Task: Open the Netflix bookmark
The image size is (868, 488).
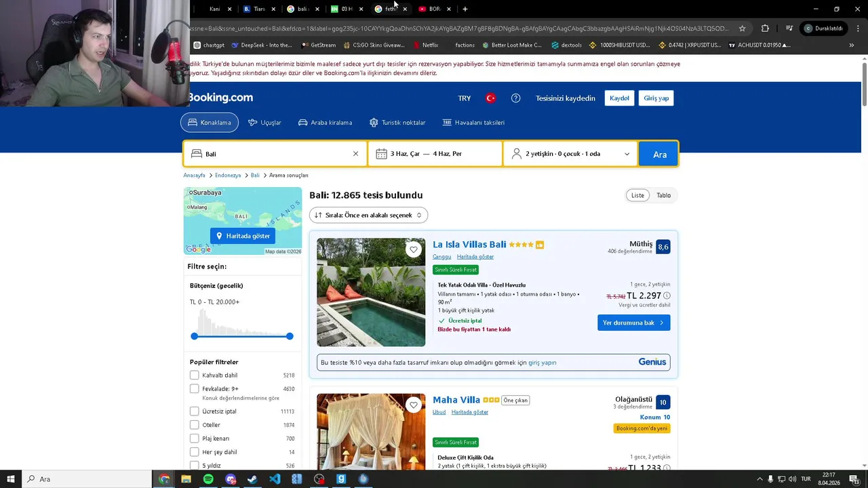Action: [x=425, y=45]
